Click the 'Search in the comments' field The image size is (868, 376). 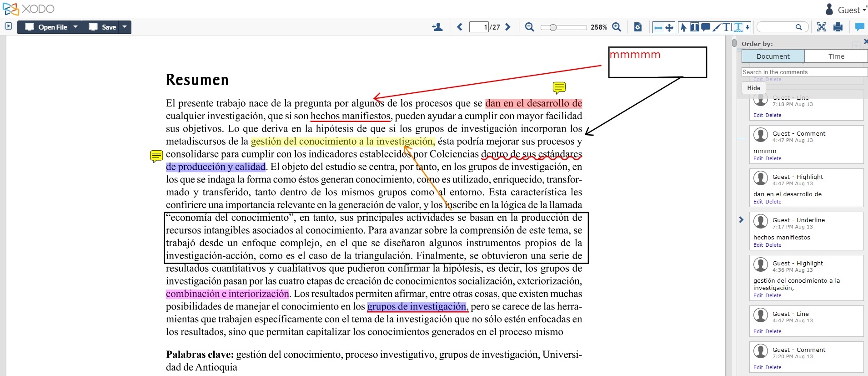(x=803, y=72)
